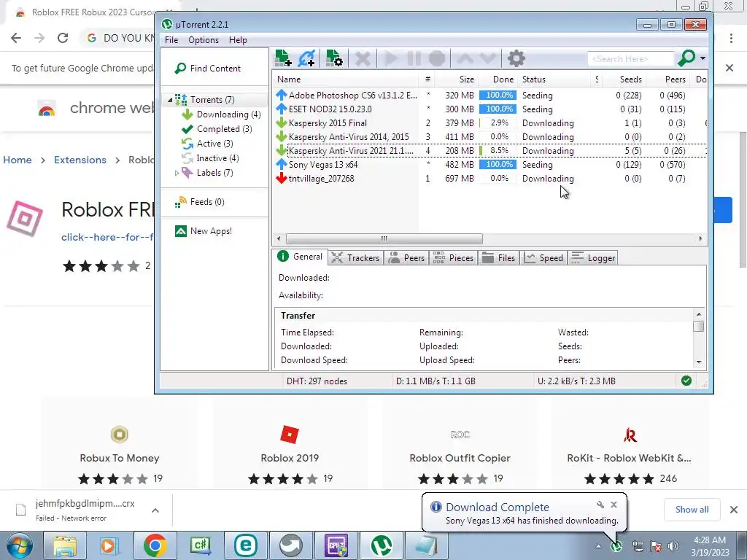Image resolution: width=747 pixels, height=560 pixels.
Task: Select the Adobe Photoshop CS6 torrent row
Action: 489,96
